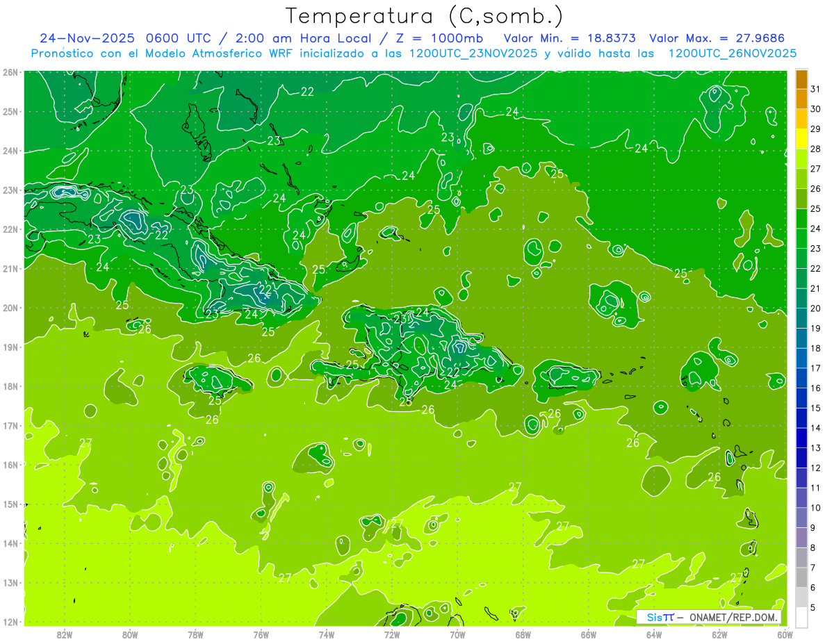Click the title "Temperatura (C,somb.)"
834x644 pixels.
click(x=425, y=16)
